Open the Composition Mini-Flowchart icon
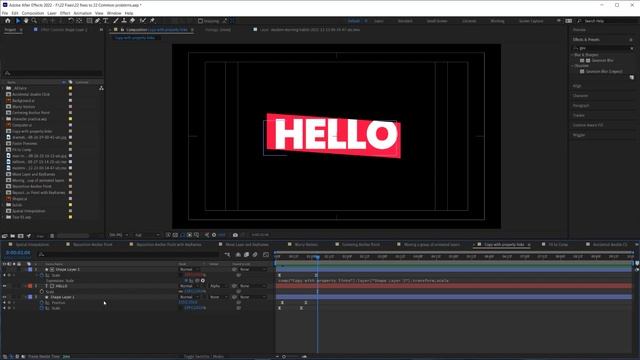The width and height of the screenshot is (640, 360). tap(227, 255)
